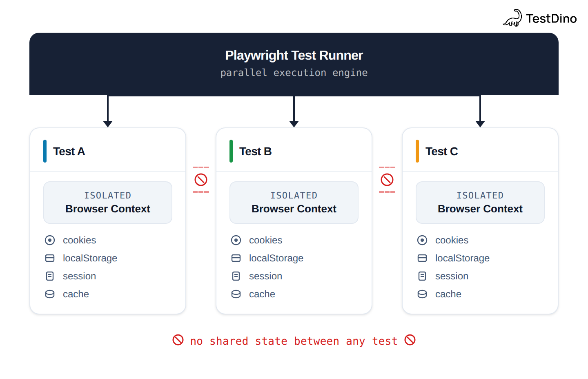
Task: Expand the arrow leading to Test A
Action: click(108, 110)
